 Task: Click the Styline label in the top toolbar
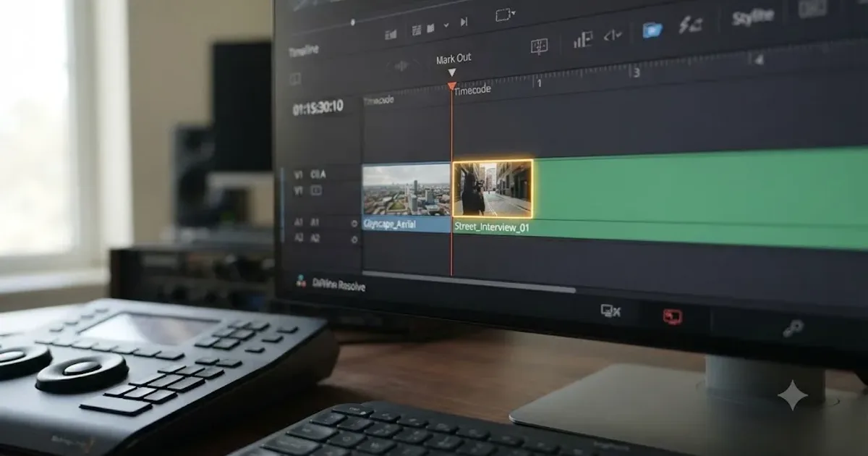(752, 17)
